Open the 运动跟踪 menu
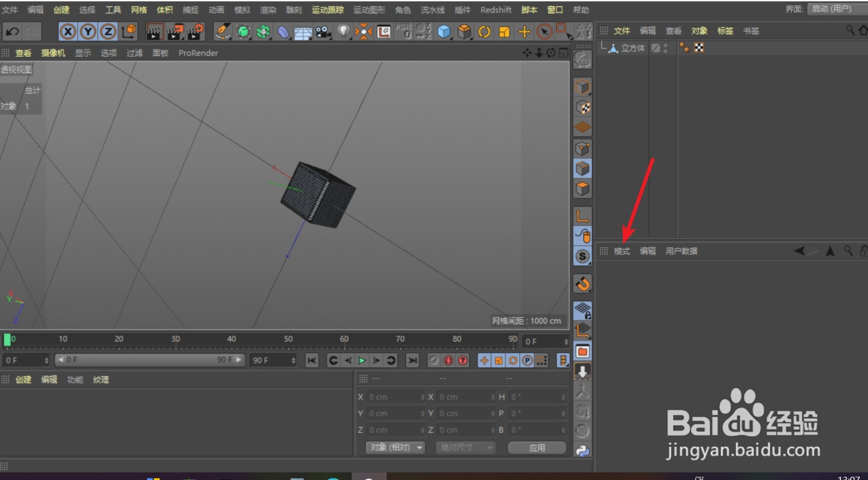Viewport: 868px width, 480px height. [328, 10]
